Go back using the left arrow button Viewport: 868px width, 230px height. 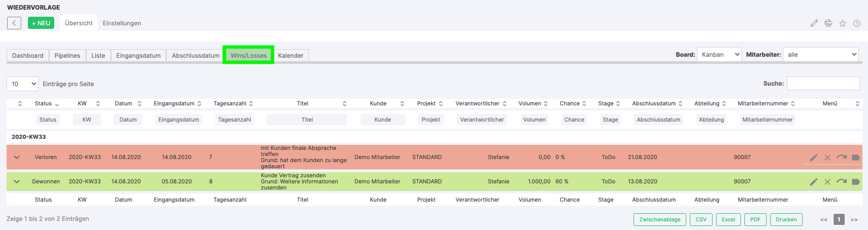pyautogui.click(x=14, y=23)
